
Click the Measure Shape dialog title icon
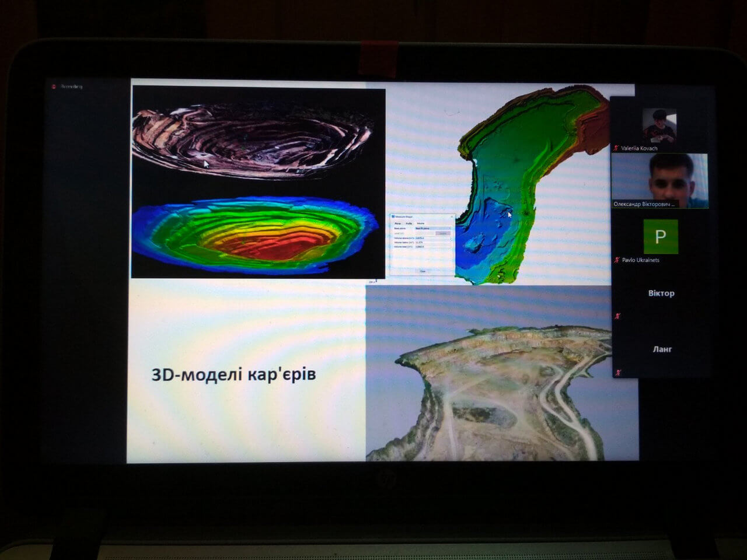coord(393,217)
